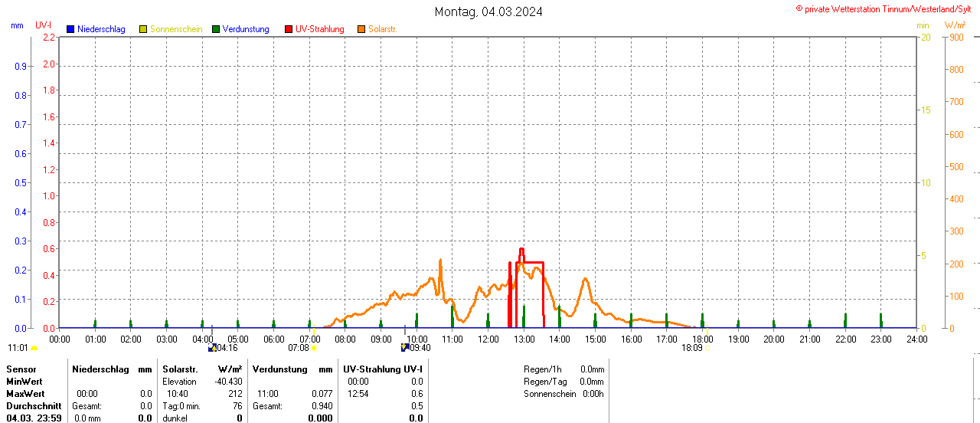Click the UV-Strahlung table column header
Screen dimensions: 980x423
(x=382, y=369)
